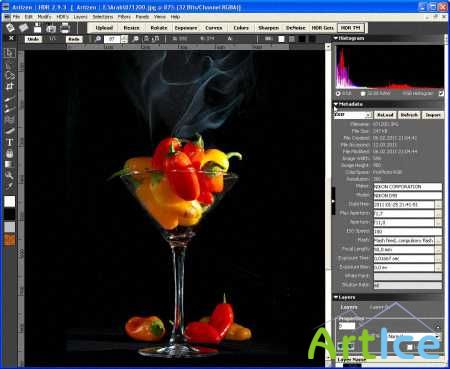Click the Flash metadata field

[x=404, y=240]
